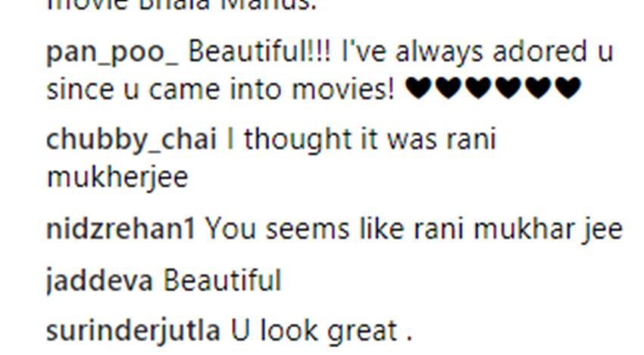Click the "U look great ." comment text
Screen dimensions: 644x355
pos(321,331)
